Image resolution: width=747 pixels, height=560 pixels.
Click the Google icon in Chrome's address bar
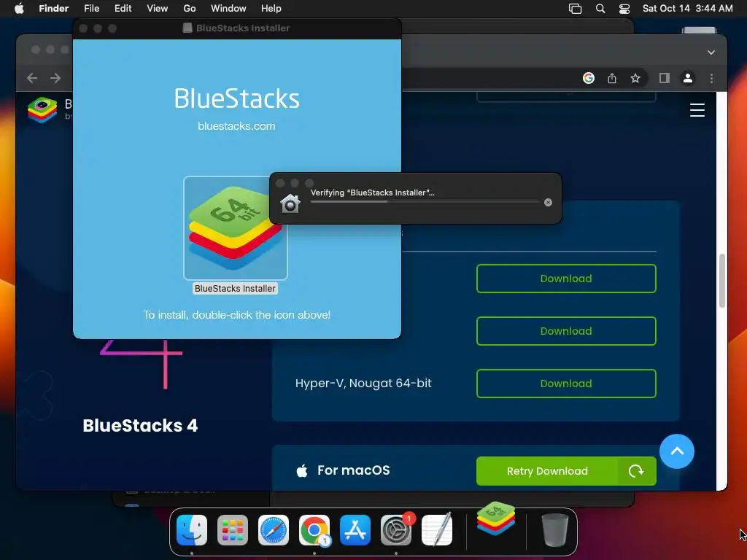pyautogui.click(x=589, y=78)
